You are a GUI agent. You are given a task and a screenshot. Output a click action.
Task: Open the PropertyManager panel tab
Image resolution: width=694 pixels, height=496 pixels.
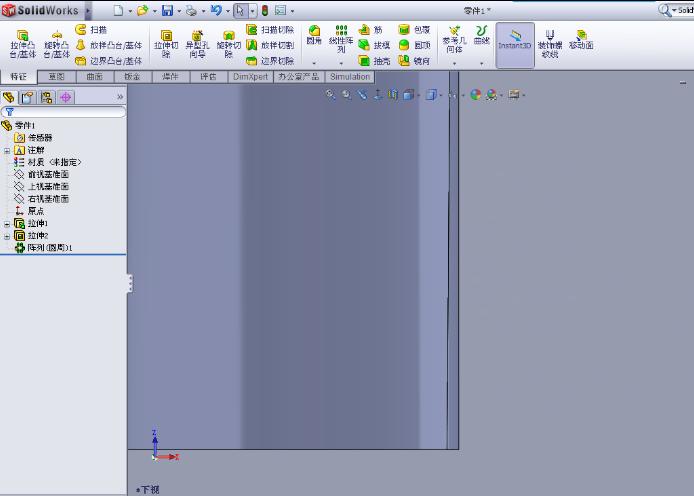coord(27,97)
